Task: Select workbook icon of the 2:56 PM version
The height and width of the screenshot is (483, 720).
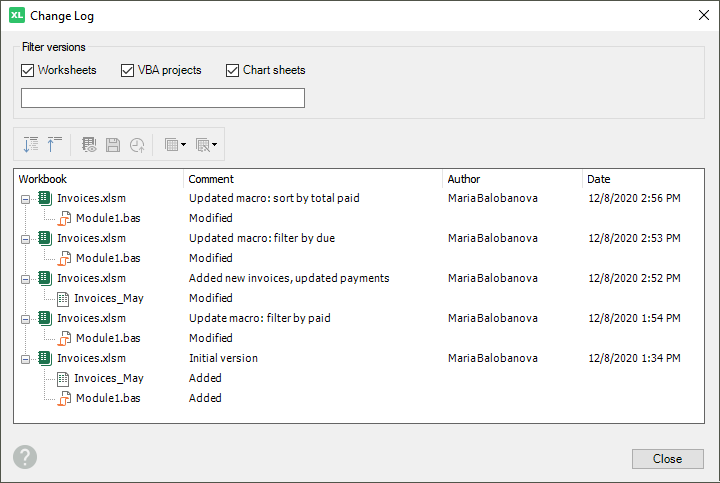Action: 45,199
